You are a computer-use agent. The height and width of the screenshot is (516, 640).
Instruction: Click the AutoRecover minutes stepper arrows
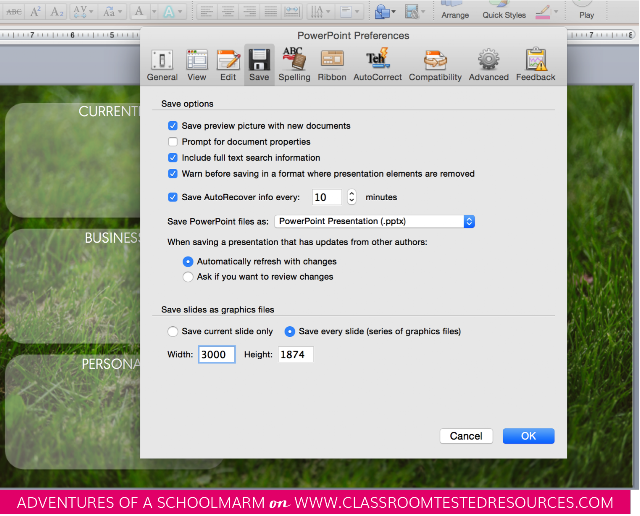351,197
